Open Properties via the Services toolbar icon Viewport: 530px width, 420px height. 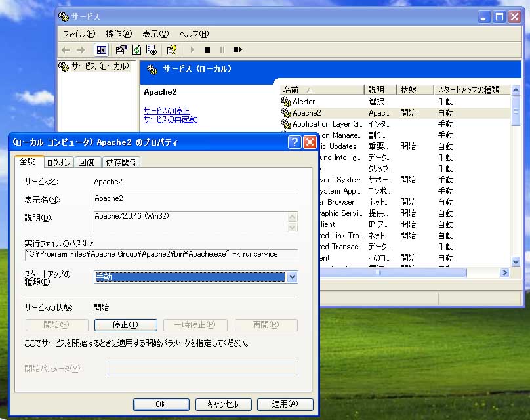click(121, 50)
